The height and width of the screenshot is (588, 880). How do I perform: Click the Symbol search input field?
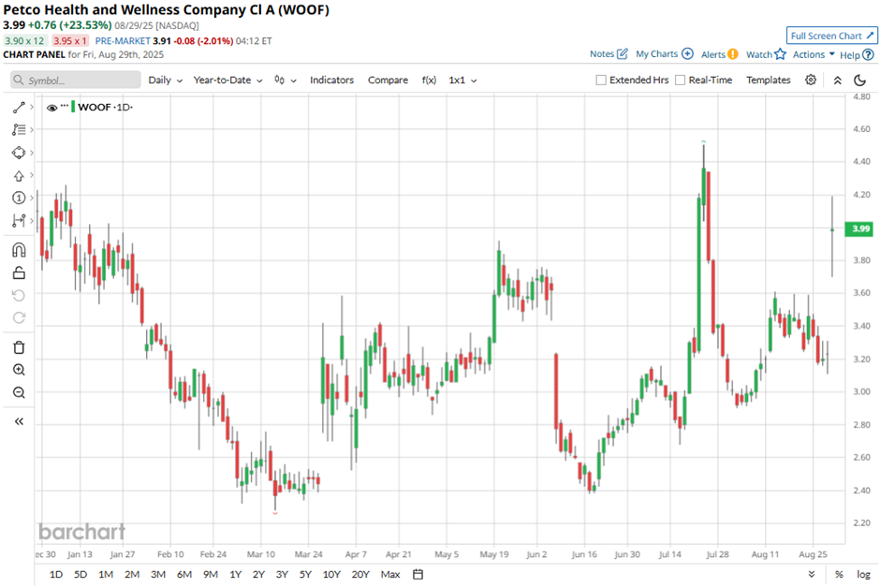tap(76, 81)
